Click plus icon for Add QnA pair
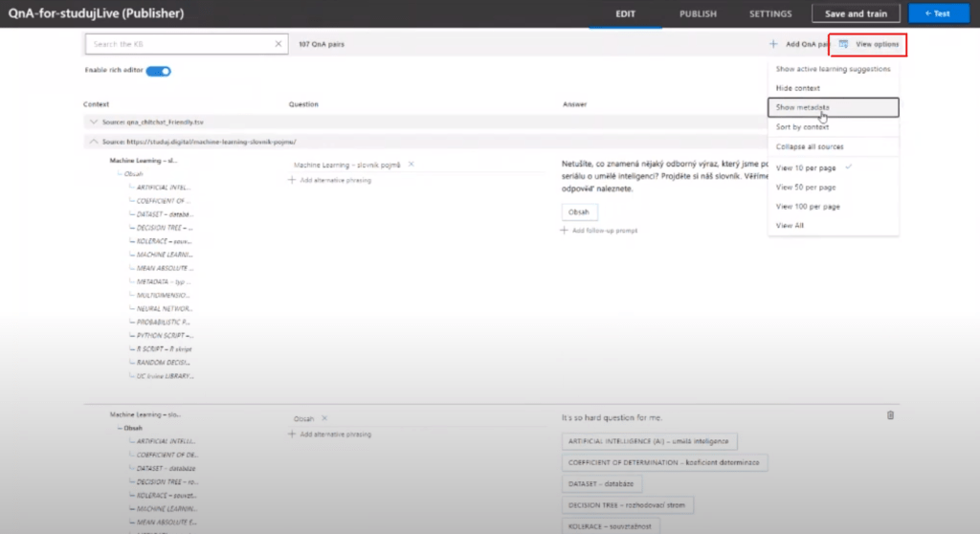980x534 pixels. 773,44
